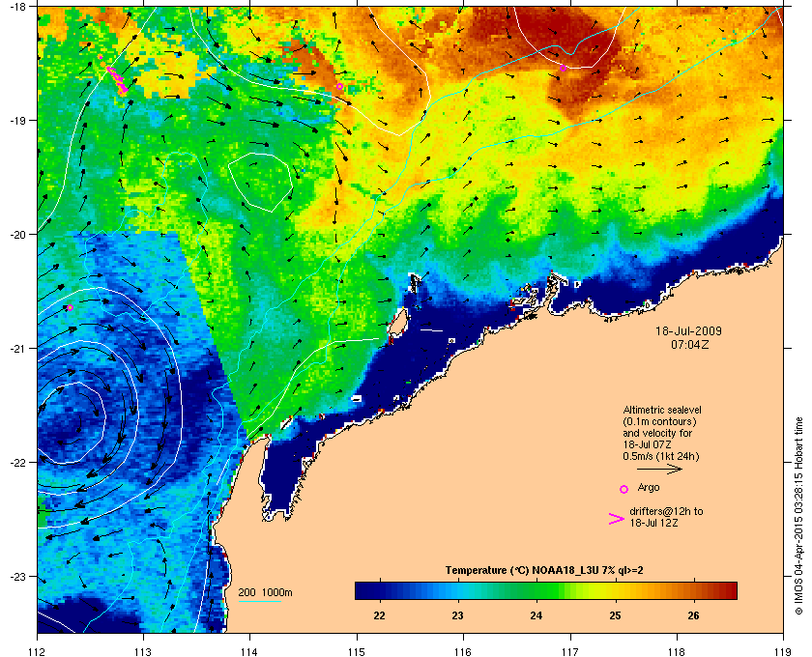Click the Argo legend circle marker
This screenshot has width=812, height=657.
click(x=624, y=489)
